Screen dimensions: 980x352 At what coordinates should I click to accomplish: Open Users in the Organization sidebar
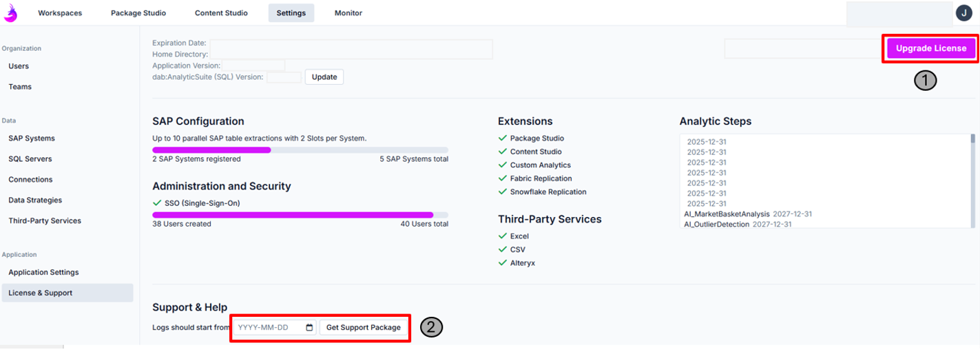click(x=19, y=66)
